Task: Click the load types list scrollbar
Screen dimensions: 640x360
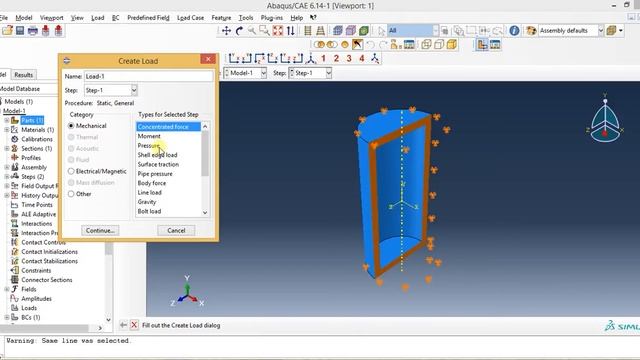Action: click(x=205, y=153)
